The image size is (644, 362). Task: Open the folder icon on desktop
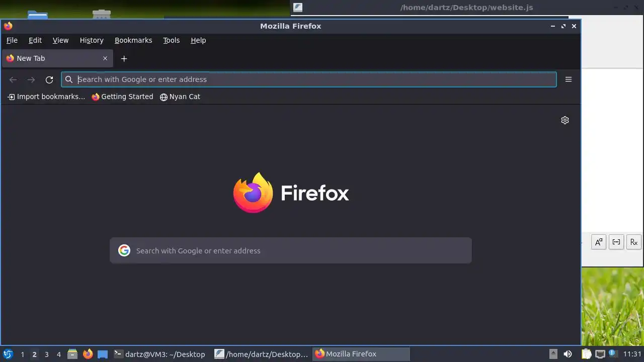[38, 15]
